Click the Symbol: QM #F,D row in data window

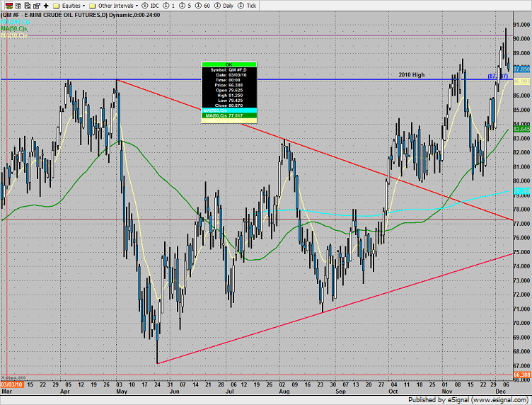[x=229, y=70]
